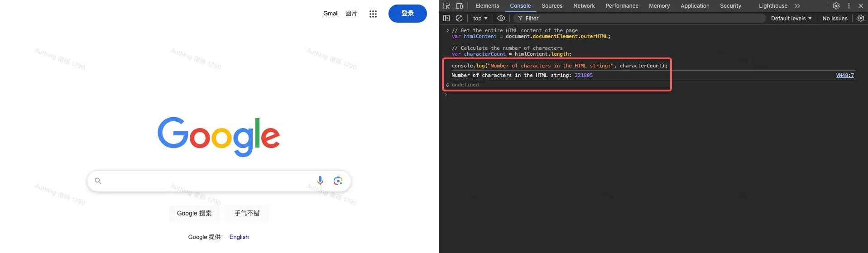Search by image with Lens icon
Image resolution: width=868 pixels, height=253 pixels.
(x=338, y=181)
